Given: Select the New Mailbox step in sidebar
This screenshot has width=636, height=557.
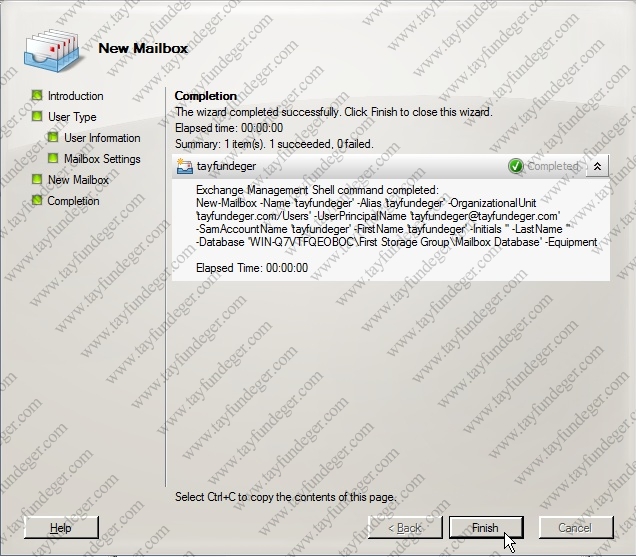Looking at the screenshot, I should (78, 180).
